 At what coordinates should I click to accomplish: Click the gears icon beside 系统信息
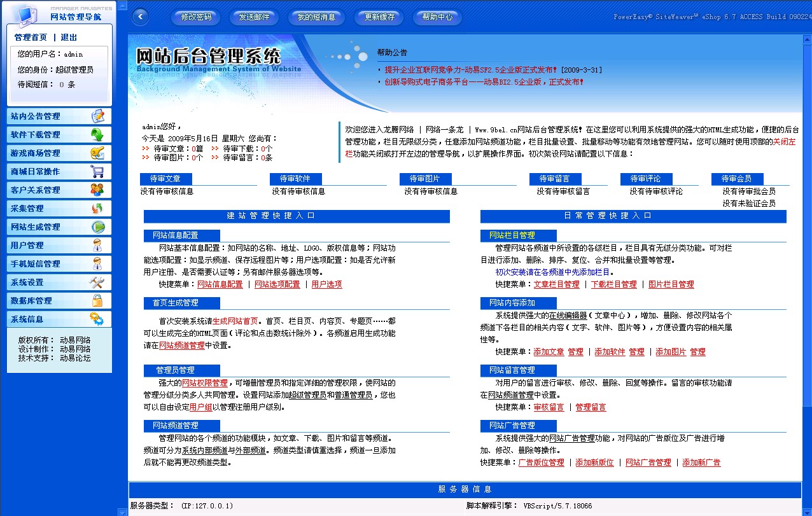point(97,319)
